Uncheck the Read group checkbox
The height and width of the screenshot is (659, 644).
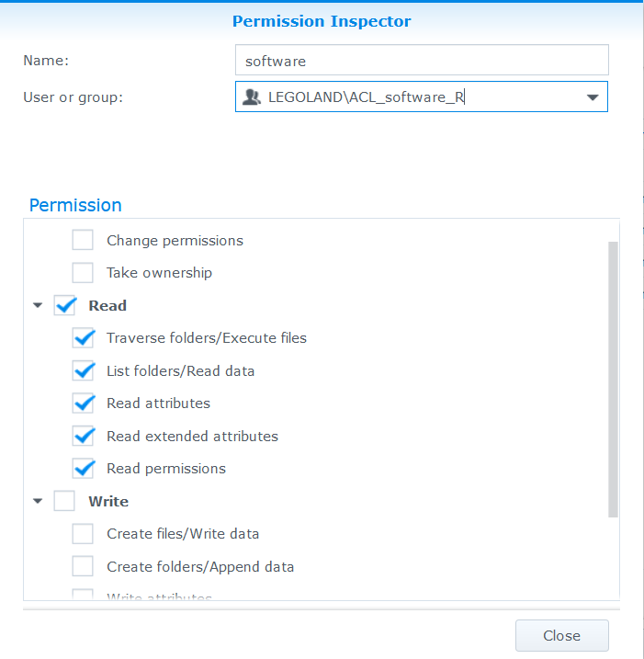point(65,306)
